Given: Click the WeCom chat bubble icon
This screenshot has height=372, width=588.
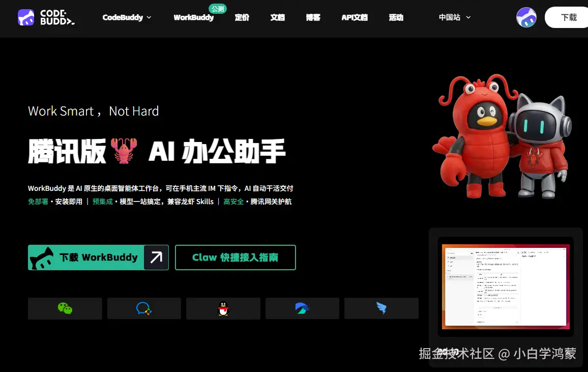Looking at the screenshot, I should click(144, 308).
